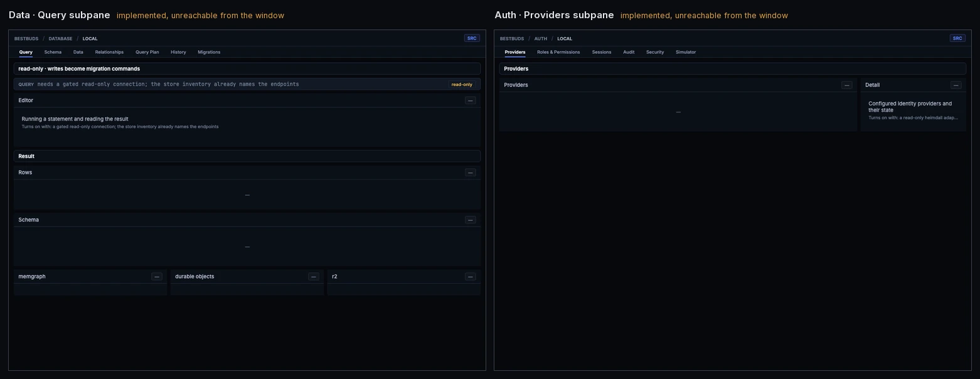The height and width of the screenshot is (379, 980).
Task: Click the 'Providers' section header bar
Action: pyautogui.click(x=733, y=69)
